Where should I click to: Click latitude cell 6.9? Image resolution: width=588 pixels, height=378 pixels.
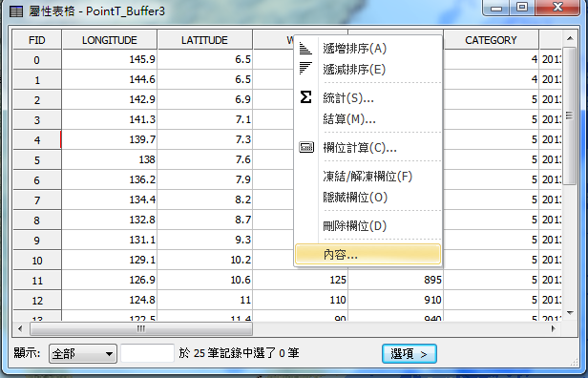coord(204,99)
